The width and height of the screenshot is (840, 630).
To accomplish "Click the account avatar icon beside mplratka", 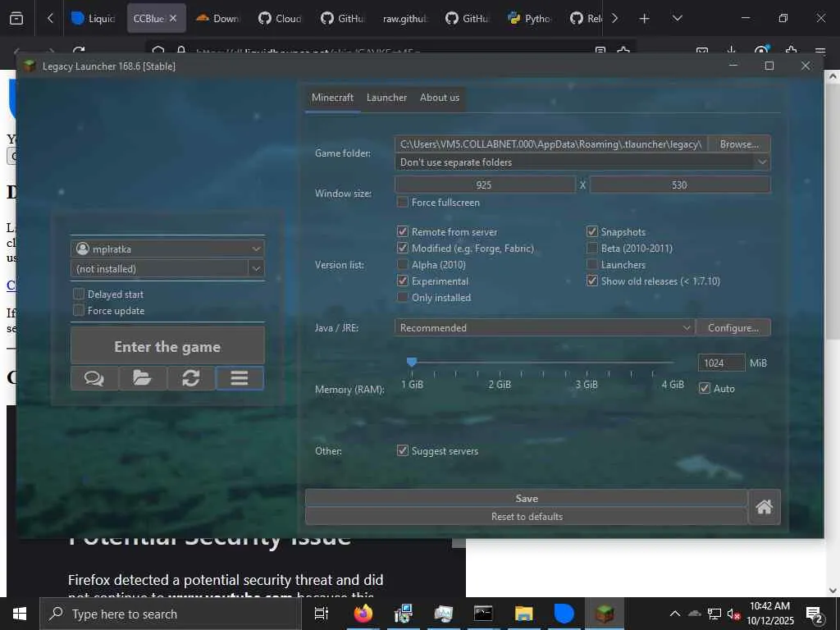I will coord(83,249).
